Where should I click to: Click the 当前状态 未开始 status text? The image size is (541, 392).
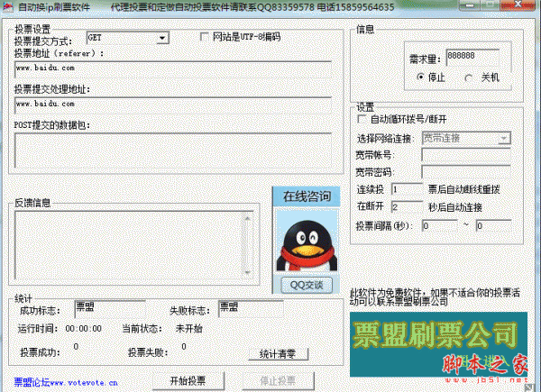pos(188,329)
